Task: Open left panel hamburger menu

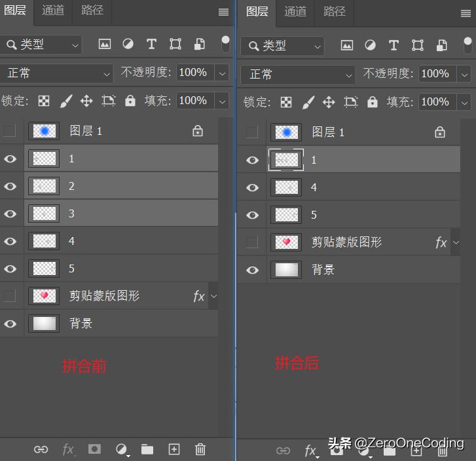Action: 223,12
